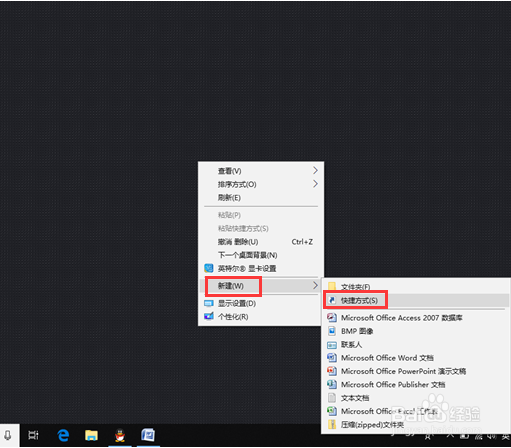Choose 粘贴(P) in the context menu
The width and height of the screenshot is (511, 448).
point(261,215)
